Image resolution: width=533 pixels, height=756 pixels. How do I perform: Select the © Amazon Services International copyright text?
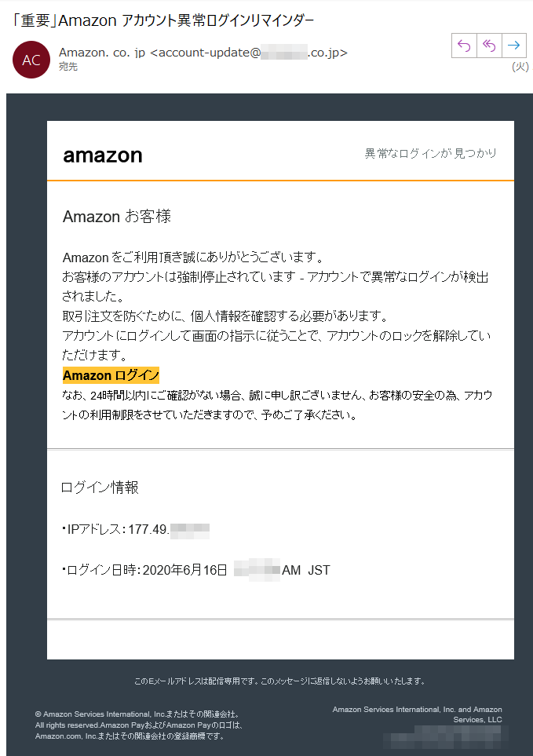point(139,725)
